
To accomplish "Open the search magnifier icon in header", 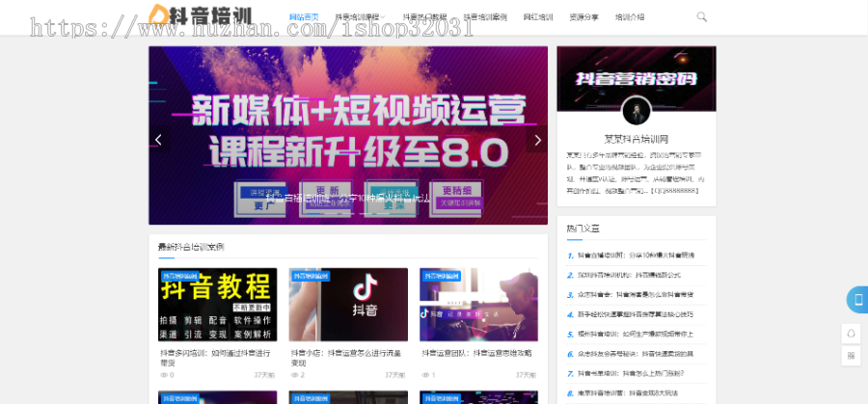I will coord(701,17).
